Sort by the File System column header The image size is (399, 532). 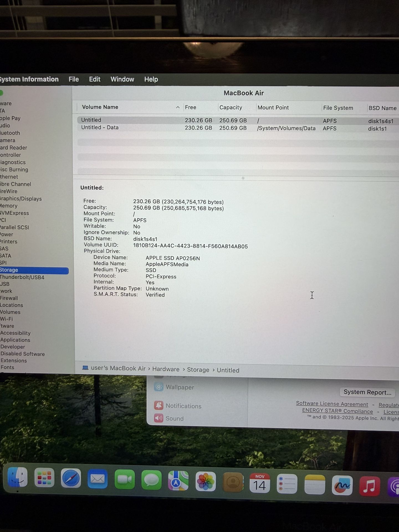(338, 108)
